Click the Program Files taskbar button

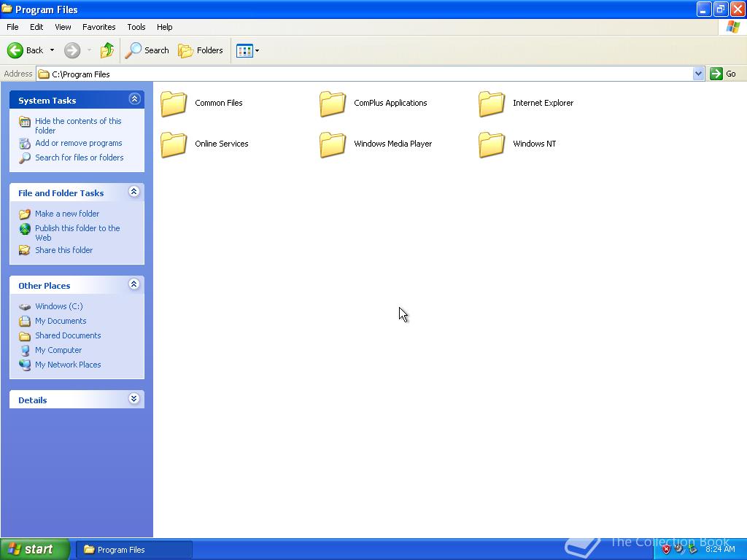click(x=134, y=550)
